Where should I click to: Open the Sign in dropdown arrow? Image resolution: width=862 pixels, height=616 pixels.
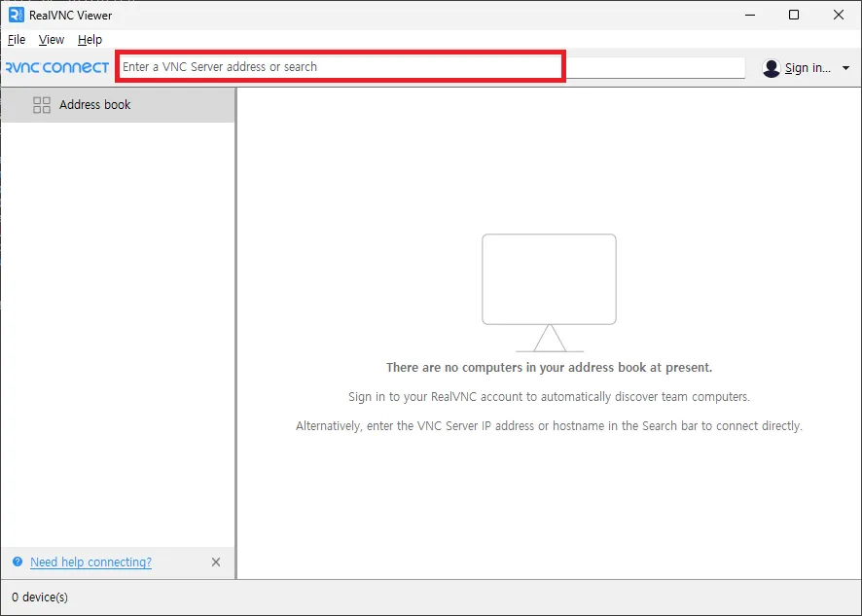(x=845, y=67)
